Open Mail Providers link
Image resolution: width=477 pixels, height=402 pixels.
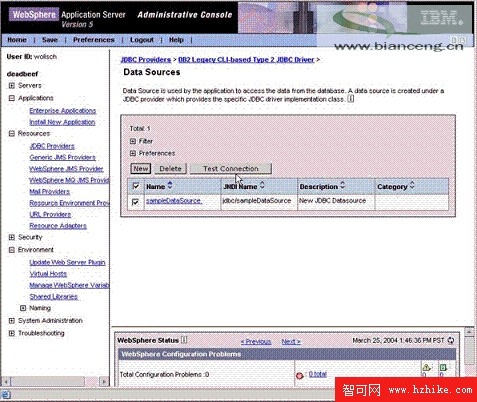[x=50, y=192]
